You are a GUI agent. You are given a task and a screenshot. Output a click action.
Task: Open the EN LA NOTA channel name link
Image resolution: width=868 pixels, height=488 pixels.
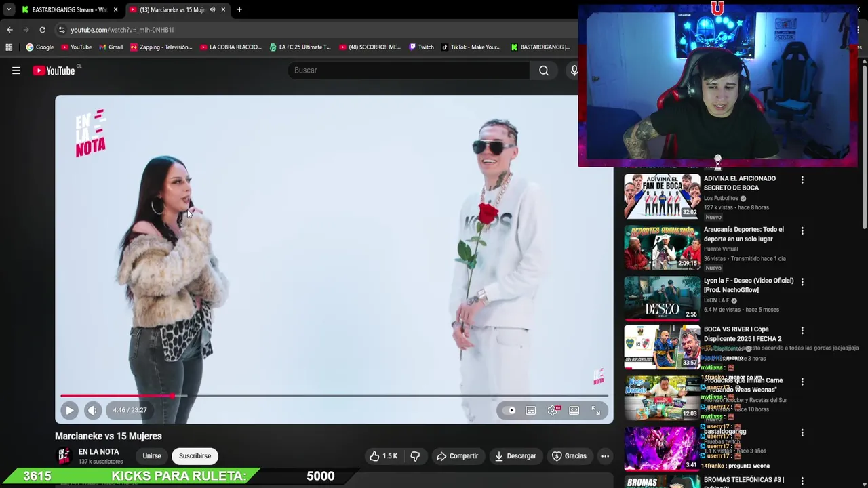click(x=98, y=452)
